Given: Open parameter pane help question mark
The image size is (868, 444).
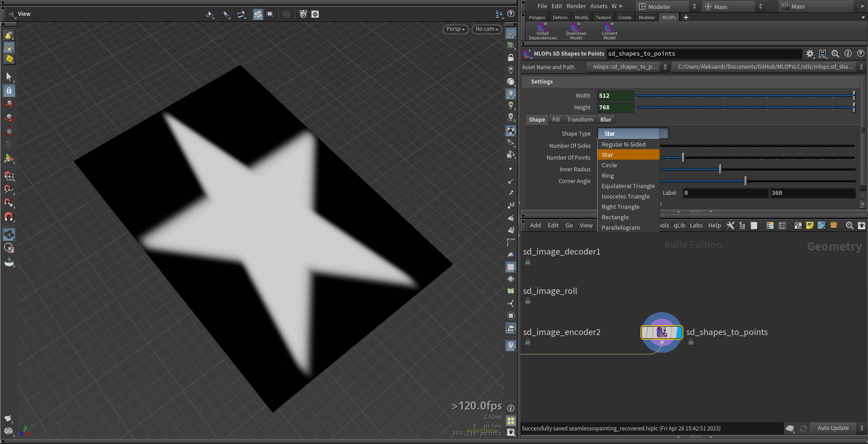Looking at the screenshot, I should coord(861,53).
